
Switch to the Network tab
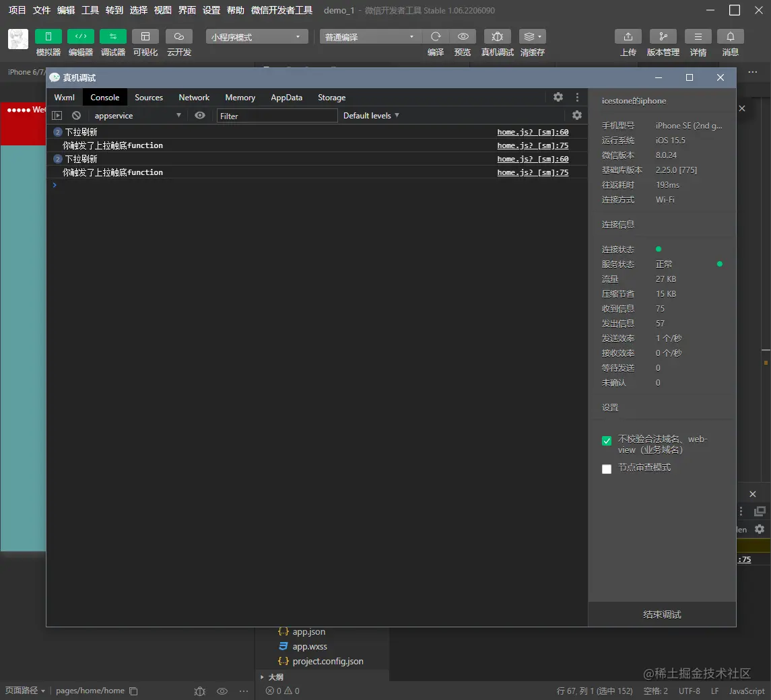pyautogui.click(x=194, y=98)
